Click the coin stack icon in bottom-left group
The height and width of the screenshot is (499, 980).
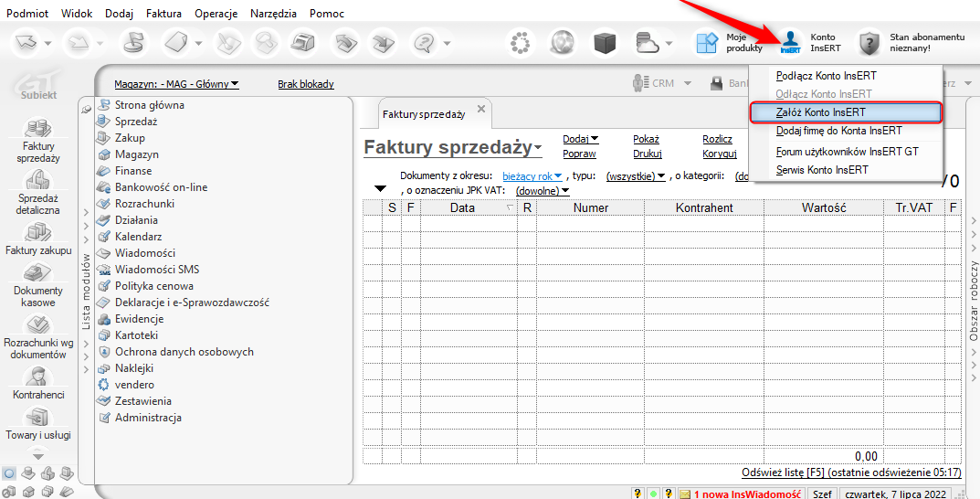click(x=27, y=472)
